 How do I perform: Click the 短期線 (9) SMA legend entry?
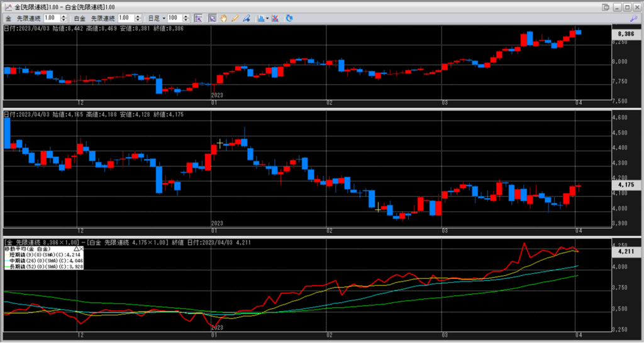45,255
